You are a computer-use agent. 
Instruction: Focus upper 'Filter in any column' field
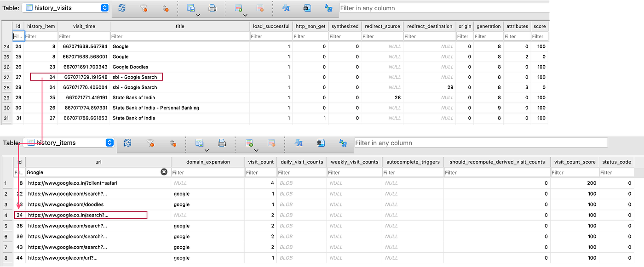pos(444,8)
